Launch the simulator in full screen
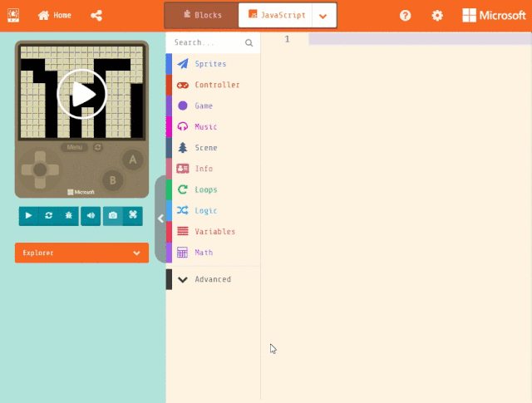532x403 pixels. click(x=133, y=216)
